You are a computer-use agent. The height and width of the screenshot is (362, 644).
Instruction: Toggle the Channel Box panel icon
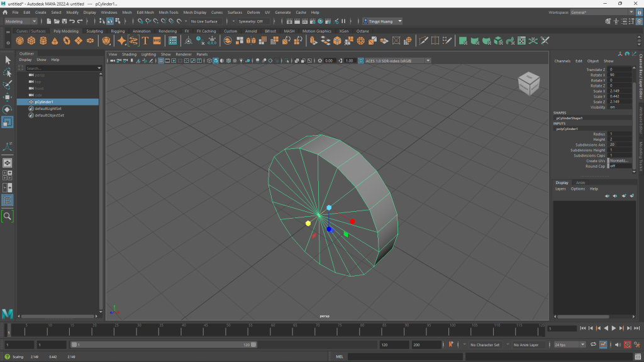(639, 21)
